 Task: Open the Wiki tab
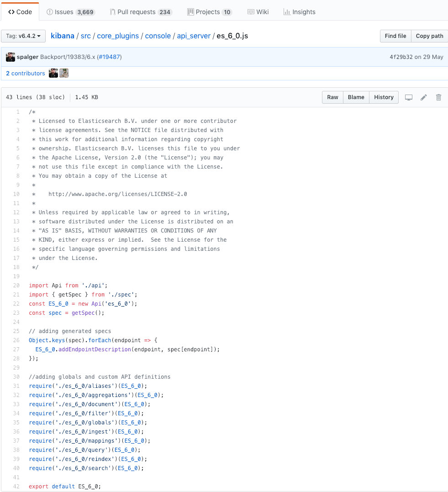(258, 12)
